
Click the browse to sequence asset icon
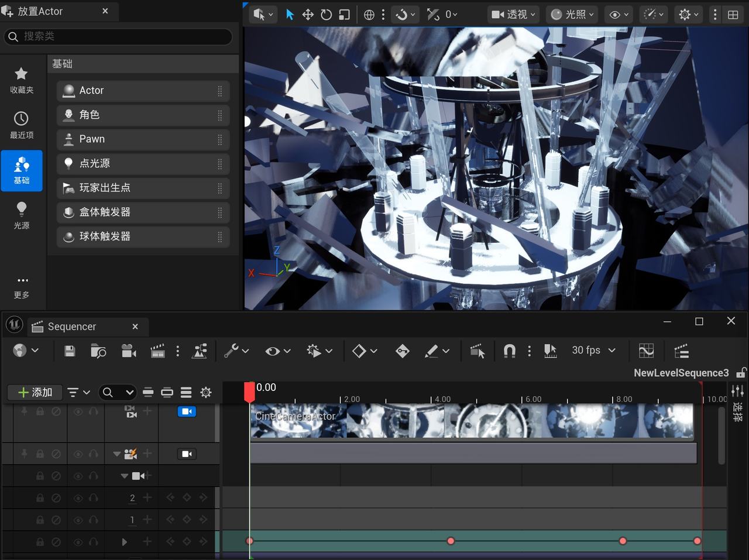click(x=98, y=351)
